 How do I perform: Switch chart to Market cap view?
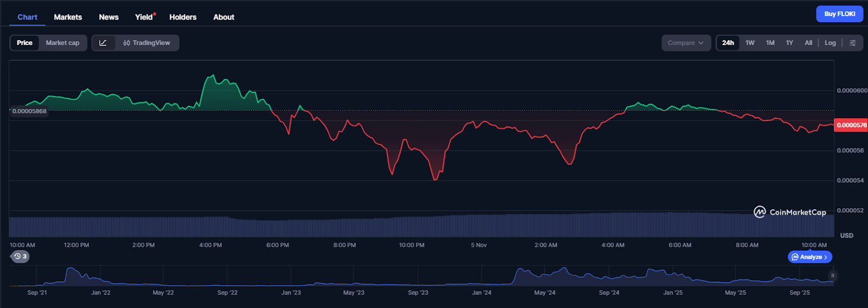62,43
